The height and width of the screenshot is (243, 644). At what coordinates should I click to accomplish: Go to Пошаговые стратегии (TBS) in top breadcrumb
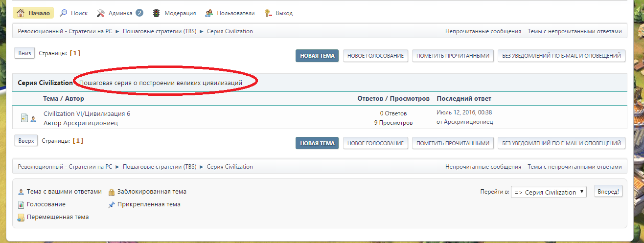(x=160, y=31)
